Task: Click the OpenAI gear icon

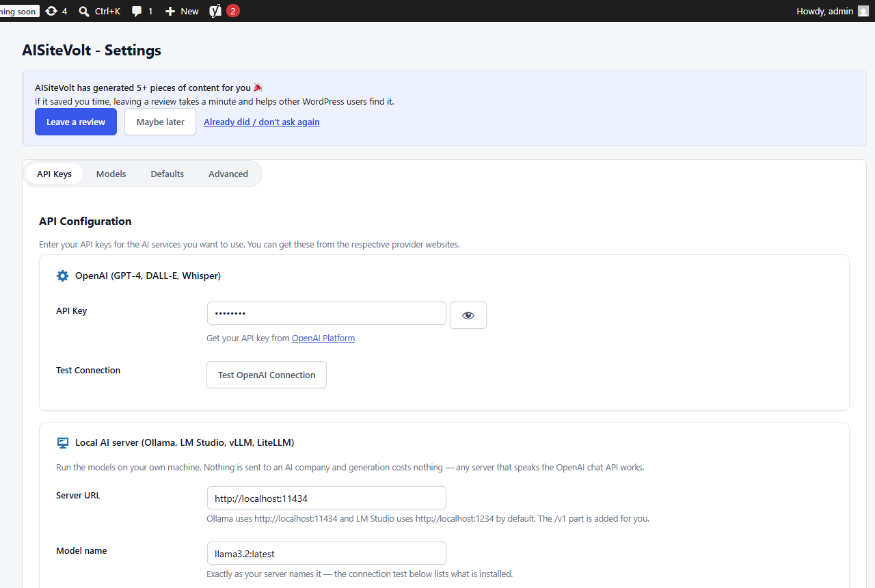Action: [x=63, y=276]
